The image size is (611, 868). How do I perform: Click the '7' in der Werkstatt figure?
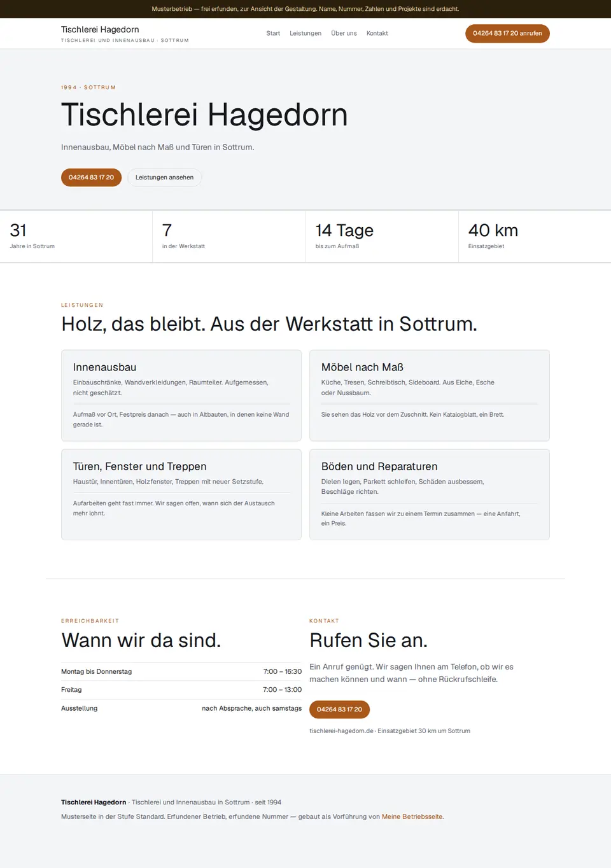pyautogui.click(x=167, y=230)
